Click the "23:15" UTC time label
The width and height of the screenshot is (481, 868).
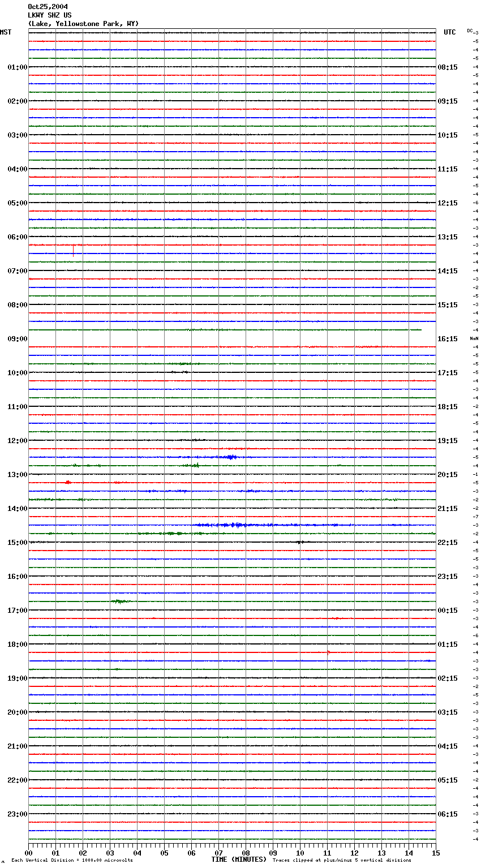point(448,577)
